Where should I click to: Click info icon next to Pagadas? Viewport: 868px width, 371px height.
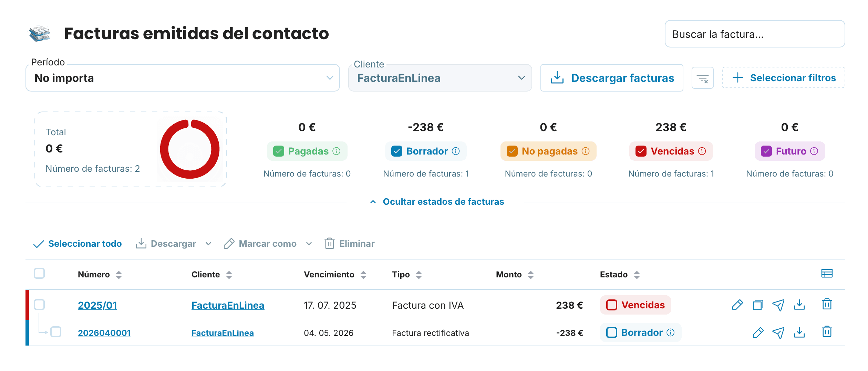pyautogui.click(x=337, y=151)
